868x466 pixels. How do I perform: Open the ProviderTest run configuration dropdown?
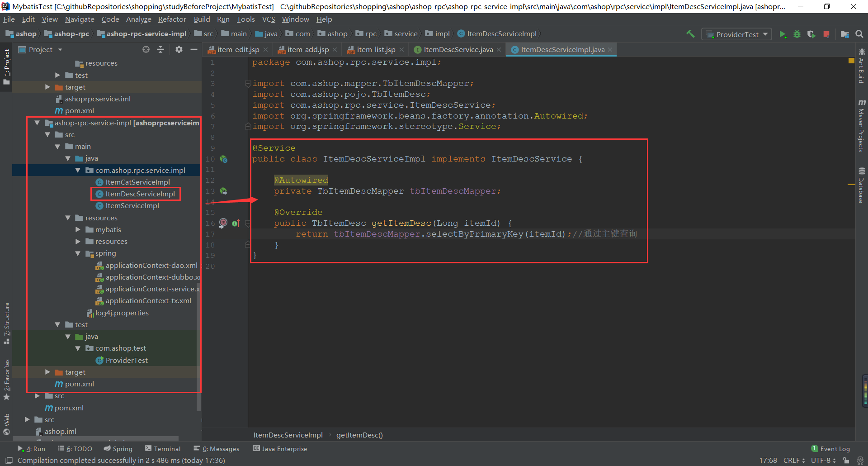click(737, 34)
